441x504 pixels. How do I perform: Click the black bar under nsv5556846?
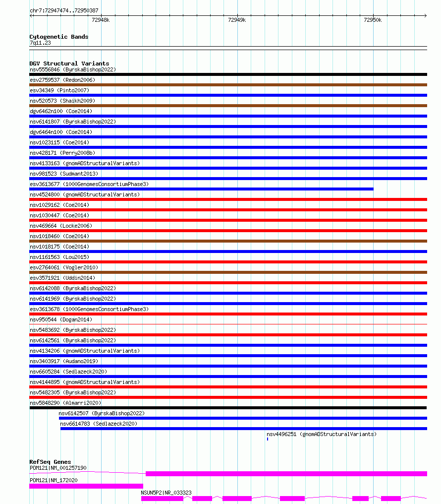(228, 74)
